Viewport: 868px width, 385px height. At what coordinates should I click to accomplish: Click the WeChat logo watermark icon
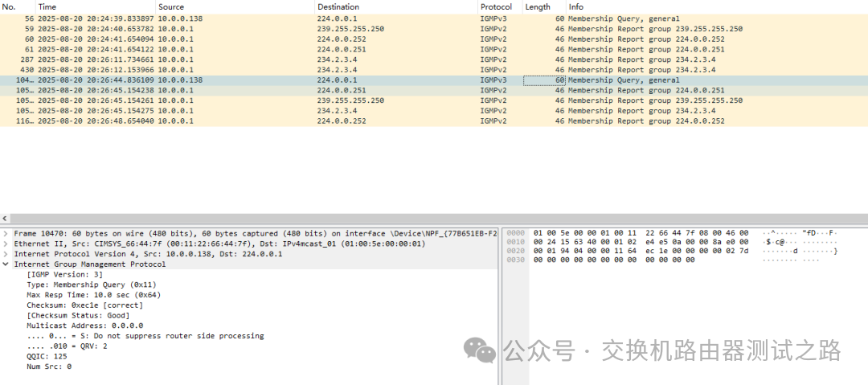(482, 350)
